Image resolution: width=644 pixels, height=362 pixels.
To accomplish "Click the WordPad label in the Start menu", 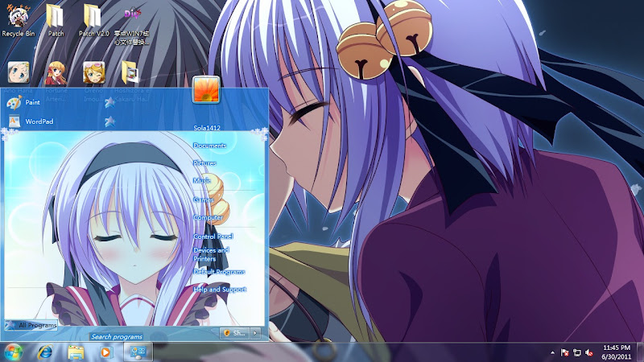I will (x=39, y=121).
